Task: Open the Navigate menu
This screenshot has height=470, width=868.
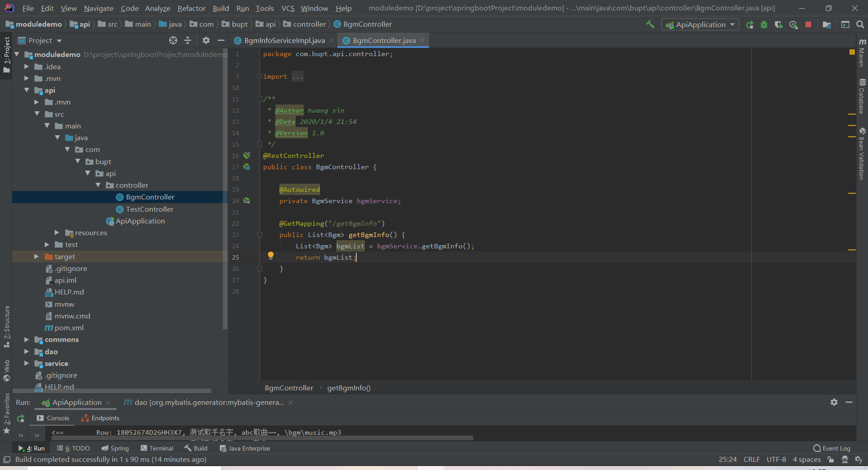Action: 99,8
